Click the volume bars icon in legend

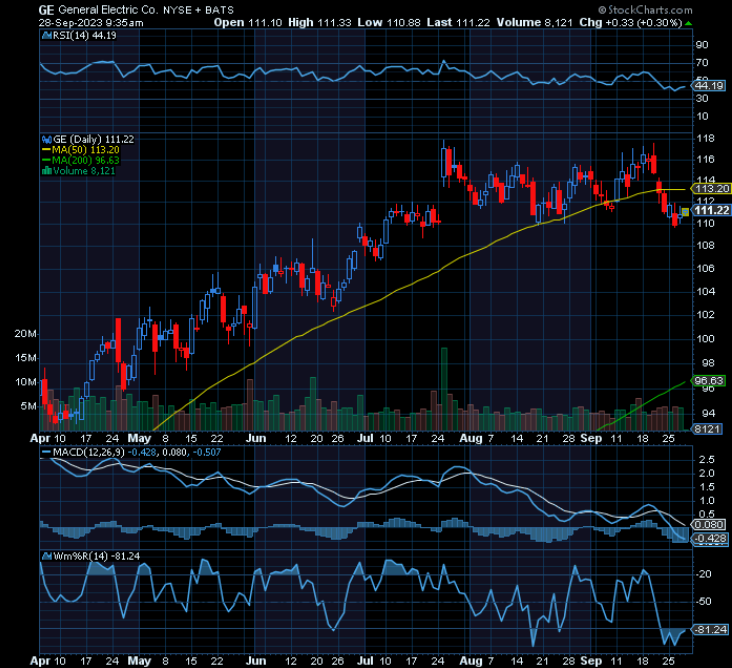pos(47,171)
